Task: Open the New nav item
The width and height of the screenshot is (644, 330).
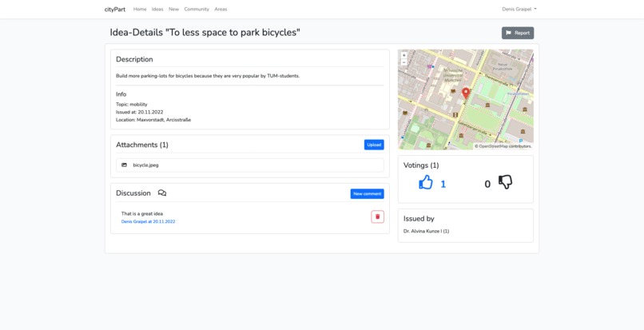Action: pyautogui.click(x=173, y=9)
